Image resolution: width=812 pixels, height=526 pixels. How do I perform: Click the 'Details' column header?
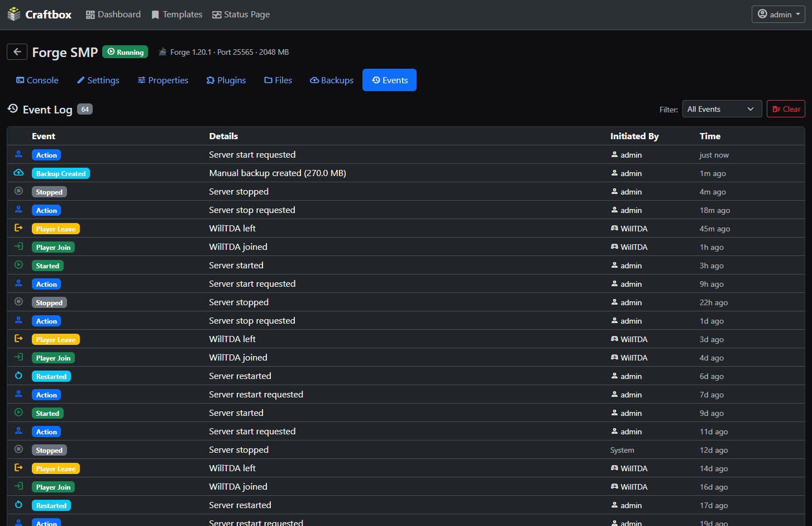click(223, 136)
